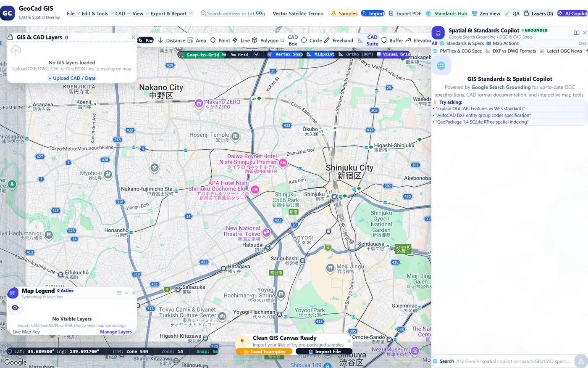Viewport: 588px width, 368px height.
Task: Select the Pan tool
Action: (146, 40)
